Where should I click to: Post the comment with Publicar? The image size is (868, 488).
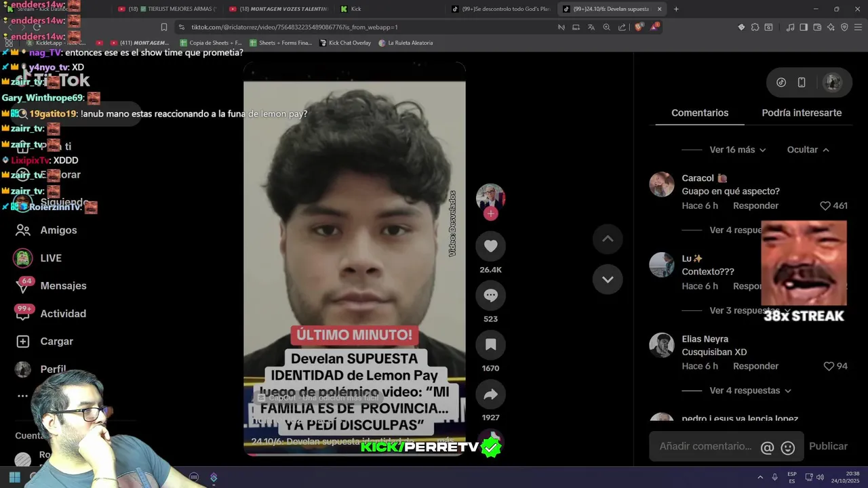tap(828, 447)
